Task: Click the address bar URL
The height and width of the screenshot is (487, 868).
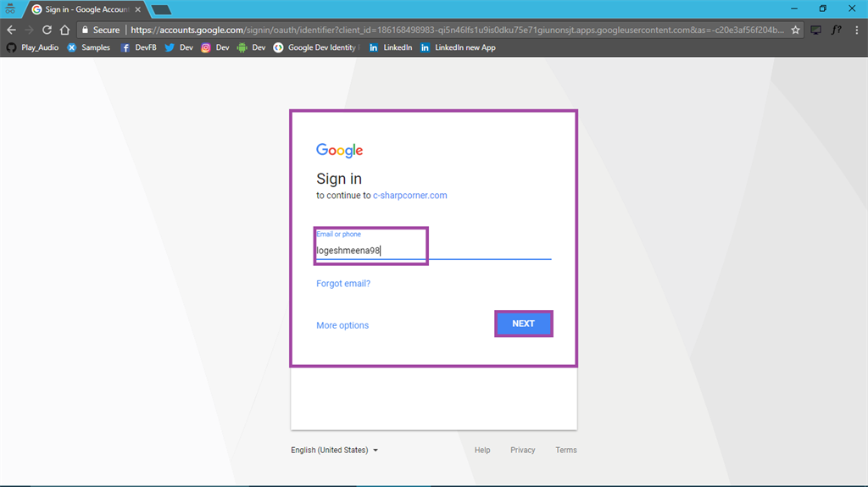Action: 457,30
